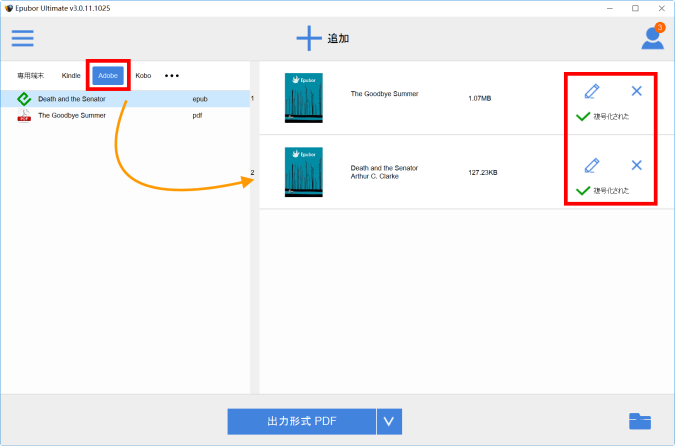
Task: Click the PDF icon beside The Goodbye Summer
Action: click(x=24, y=115)
